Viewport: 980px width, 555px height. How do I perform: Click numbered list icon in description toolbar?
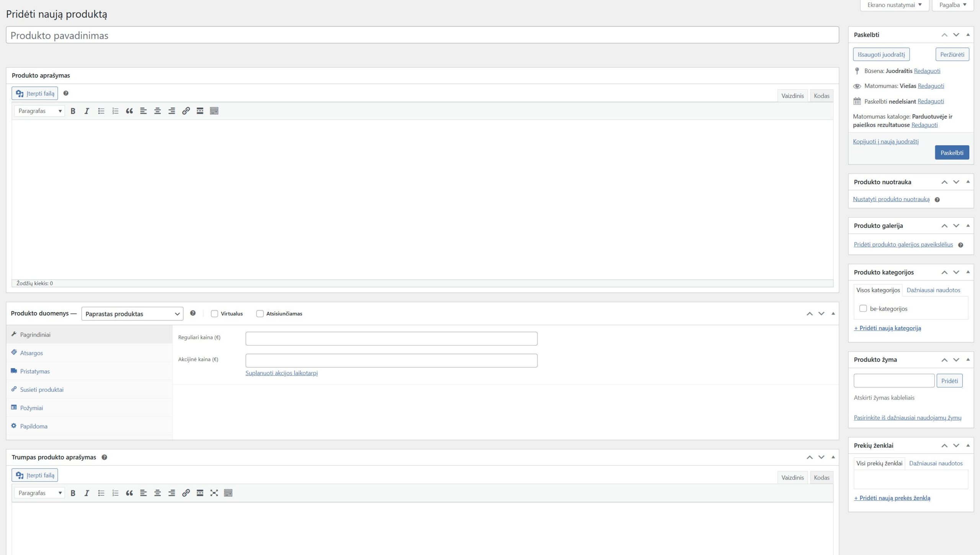coord(115,111)
